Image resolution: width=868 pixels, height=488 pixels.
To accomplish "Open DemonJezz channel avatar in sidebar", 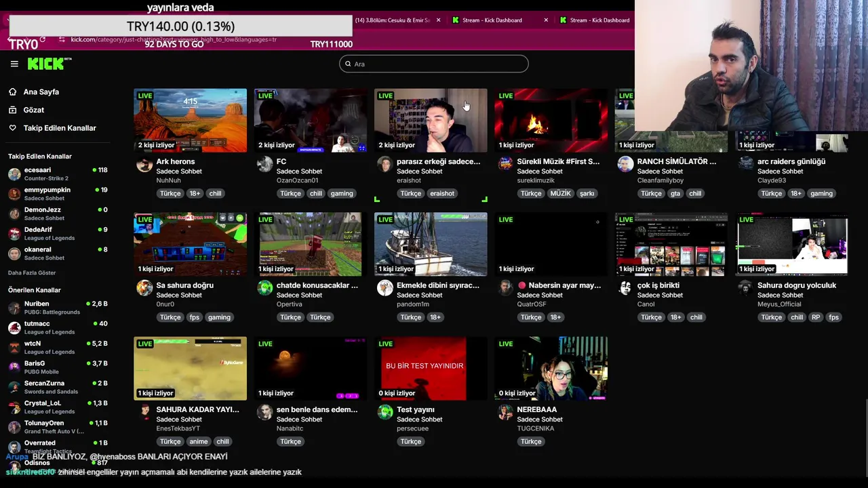I will (x=14, y=213).
